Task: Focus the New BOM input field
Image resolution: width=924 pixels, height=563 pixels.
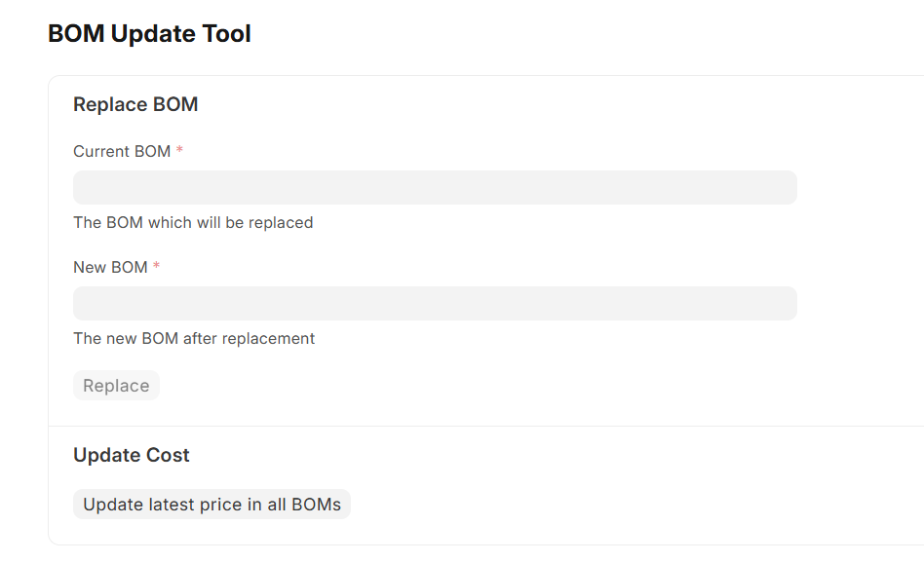Action: click(x=435, y=303)
